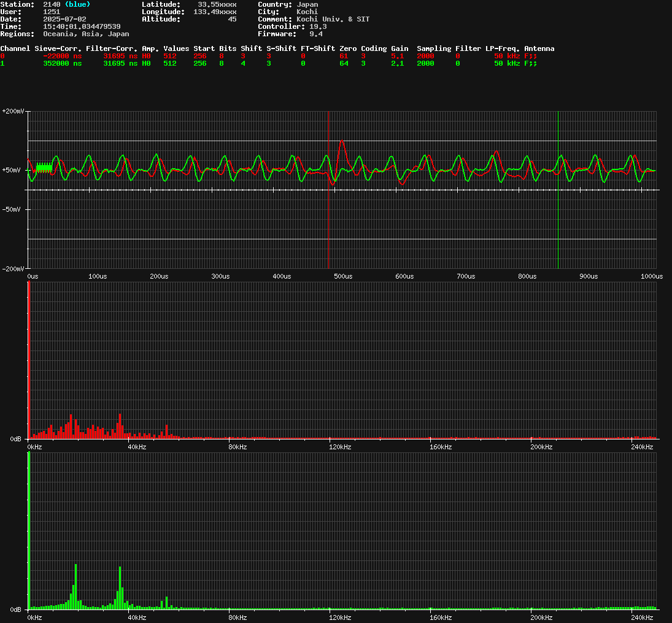The height and width of the screenshot is (623, 672).
Task: Click 160kHz label under green spectrum
Action: pos(441,617)
